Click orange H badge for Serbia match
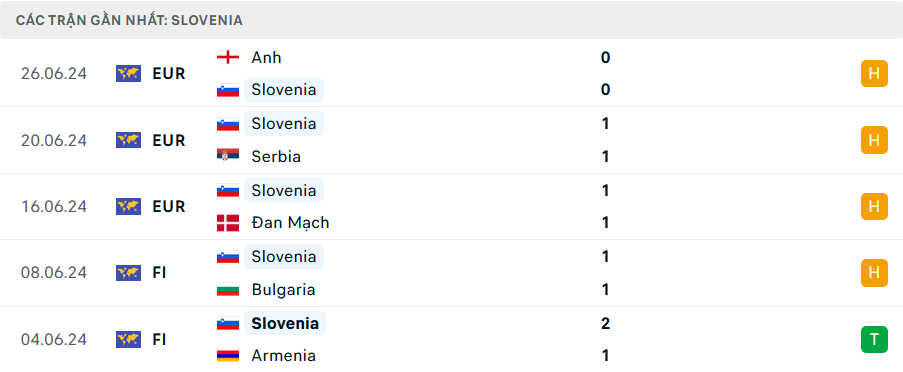 (874, 140)
